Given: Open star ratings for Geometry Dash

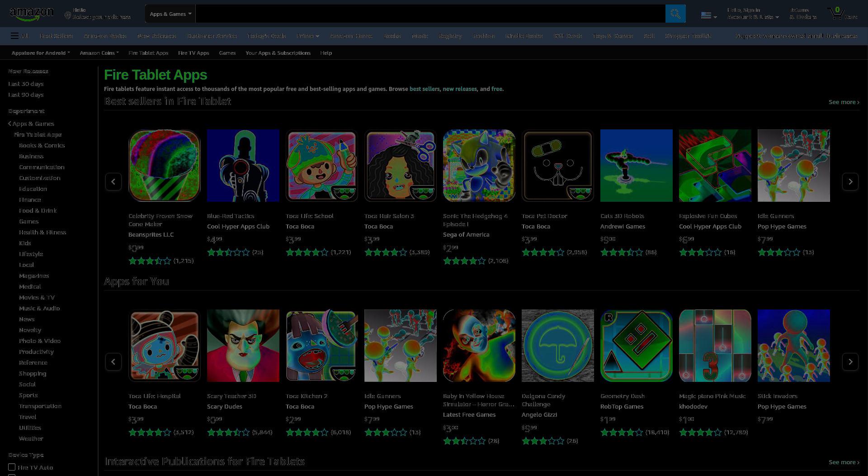Looking at the screenshot, I should (x=621, y=432).
